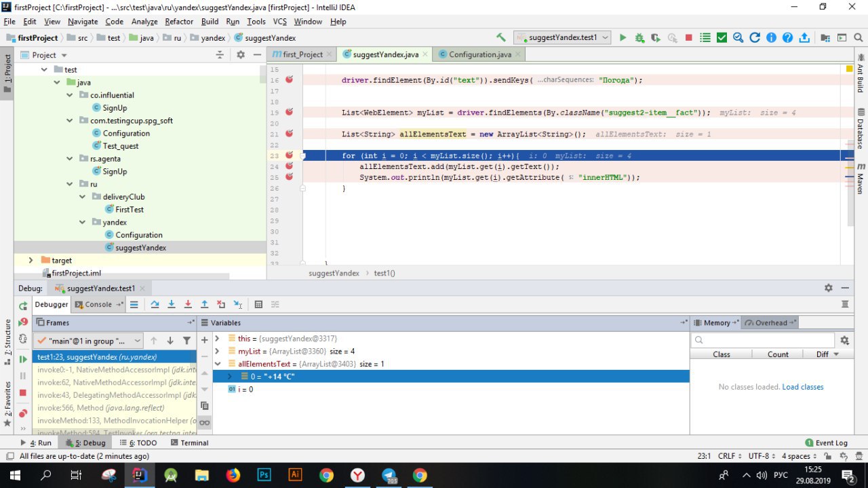Click New Watch plus icon in Variables
The width and height of the screenshot is (868, 488).
(x=204, y=340)
